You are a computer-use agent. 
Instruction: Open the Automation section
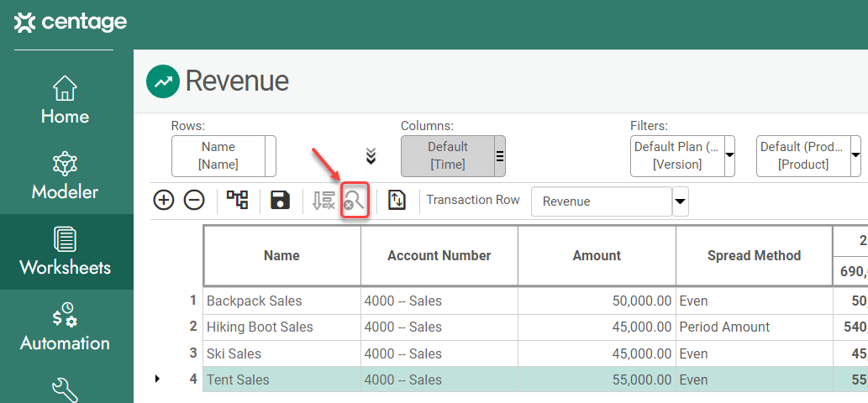[65, 327]
